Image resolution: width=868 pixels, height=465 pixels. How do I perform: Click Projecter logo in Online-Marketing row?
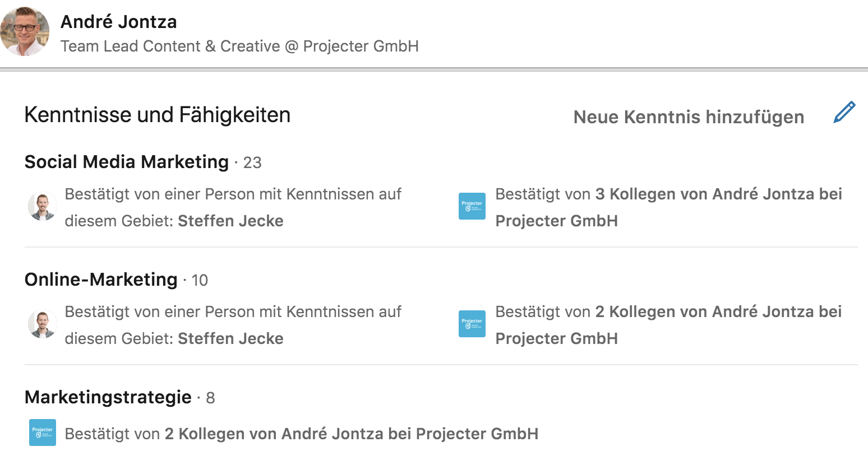(472, 324)
